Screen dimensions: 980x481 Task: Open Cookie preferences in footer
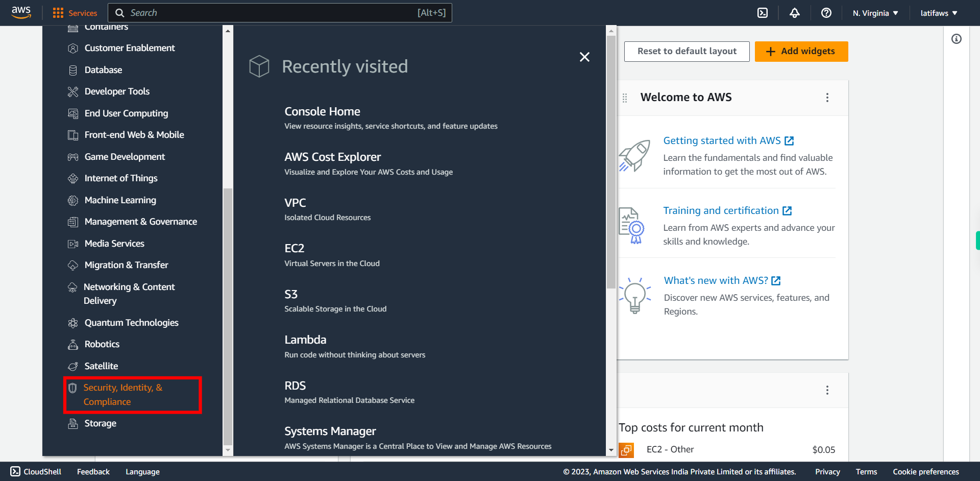coord(925,472)
